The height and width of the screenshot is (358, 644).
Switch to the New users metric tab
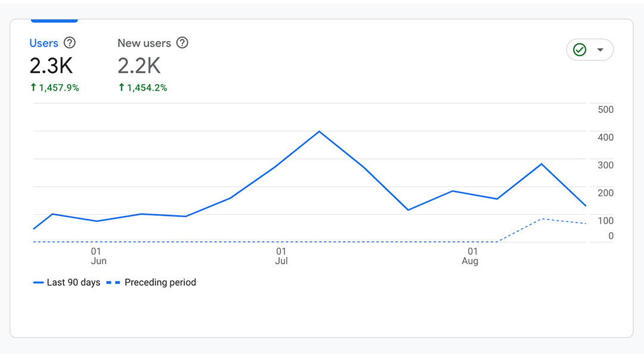(144, 44)
